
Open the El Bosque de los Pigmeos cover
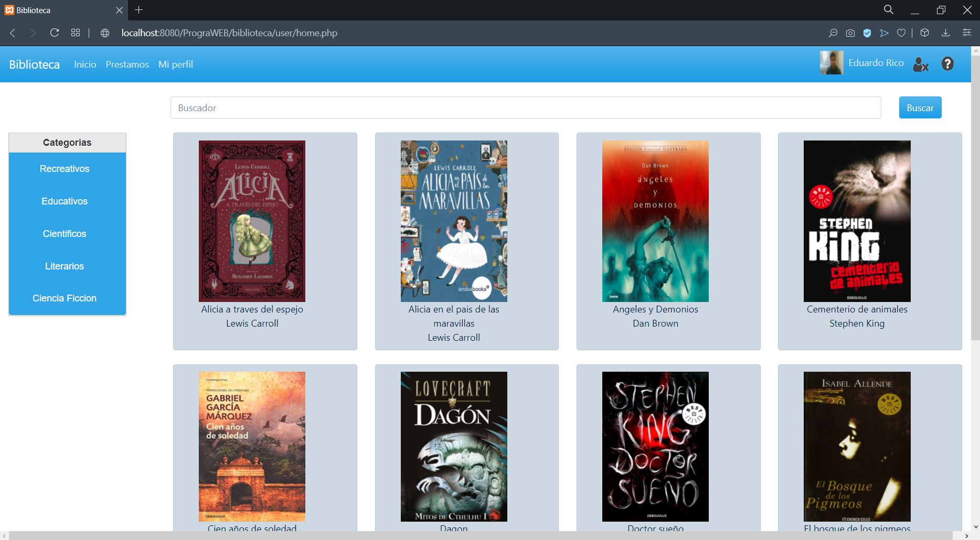coord(857,446)
